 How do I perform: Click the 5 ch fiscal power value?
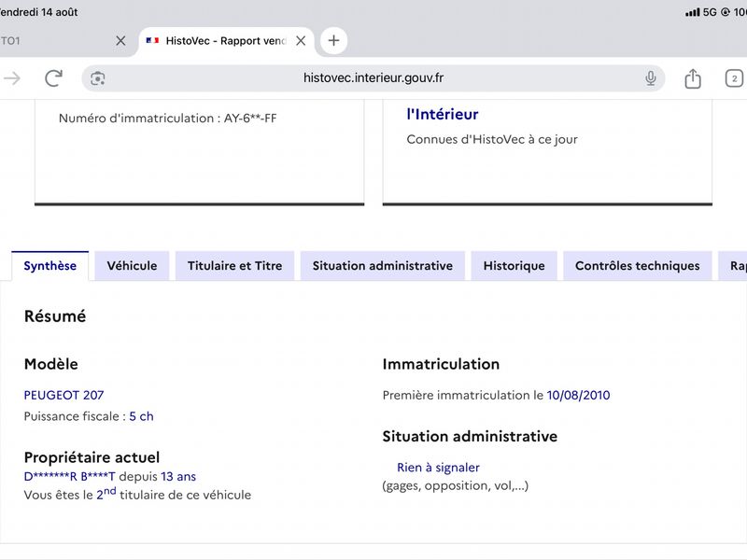(x=142, y=416)
